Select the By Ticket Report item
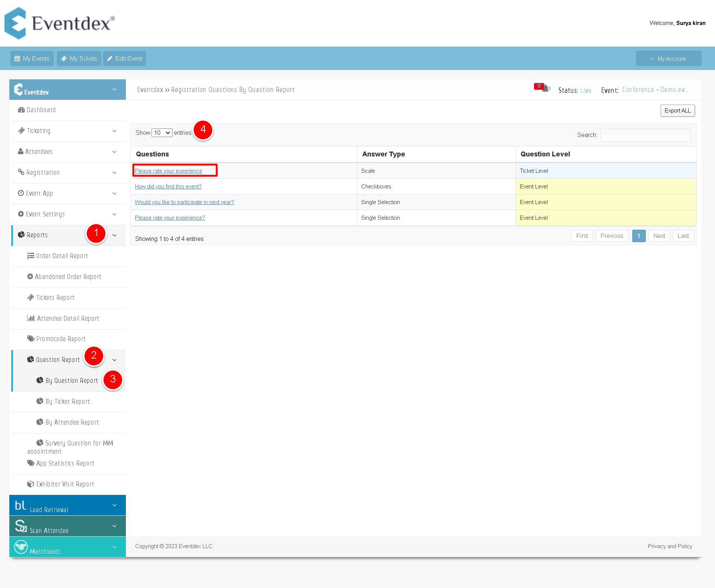The width and height of the screenshot is (715, 588). pyautogui.click(x=68, y=401)
